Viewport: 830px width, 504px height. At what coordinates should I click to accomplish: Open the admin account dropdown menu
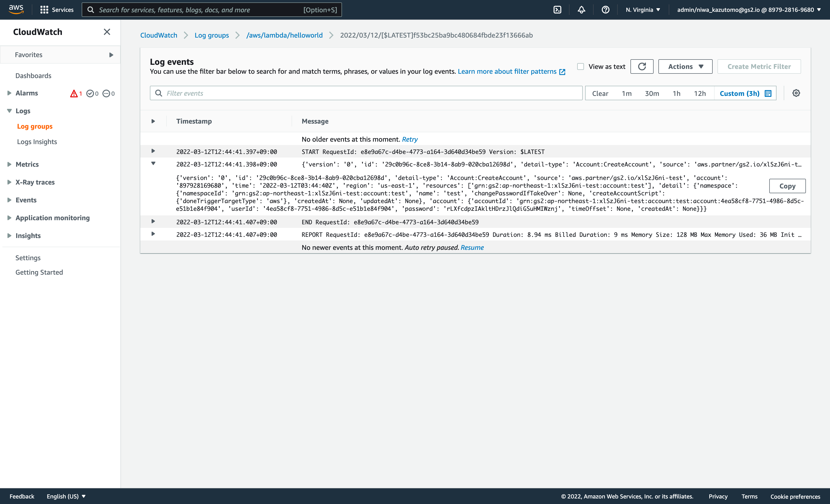coord(749,10)
